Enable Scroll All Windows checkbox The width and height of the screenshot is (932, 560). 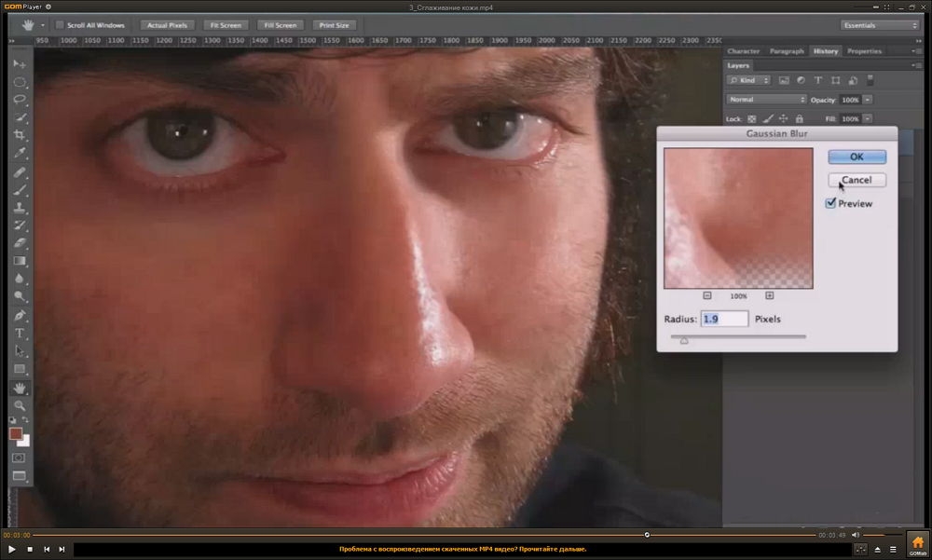pyautogui.click(x=60, y=25)
